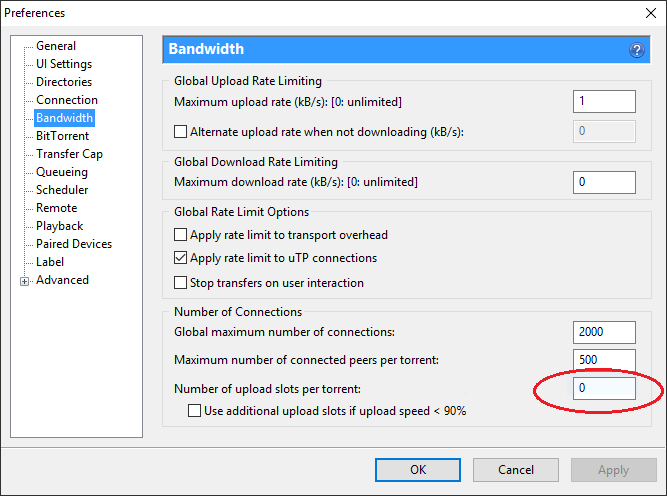The width and height of the screenshot is (667, 496).
Task: Switch to the Scheduler page
Action: point(62,190)
